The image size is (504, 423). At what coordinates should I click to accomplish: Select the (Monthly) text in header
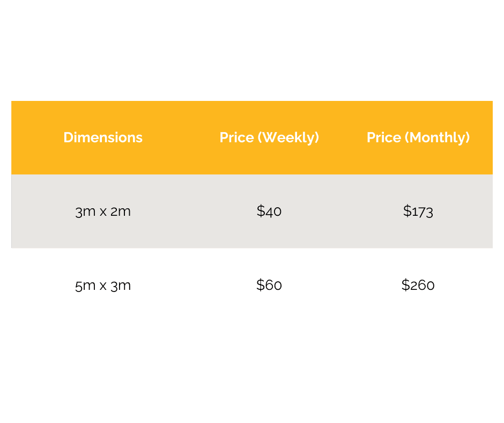[x=436, y=137]
